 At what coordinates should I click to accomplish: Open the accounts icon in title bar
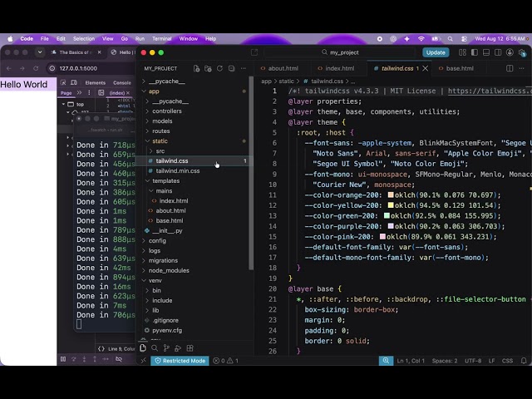510,52
